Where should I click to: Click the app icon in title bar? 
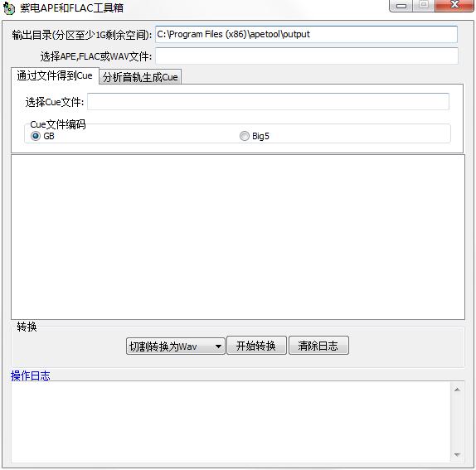[x=9, y=8]
